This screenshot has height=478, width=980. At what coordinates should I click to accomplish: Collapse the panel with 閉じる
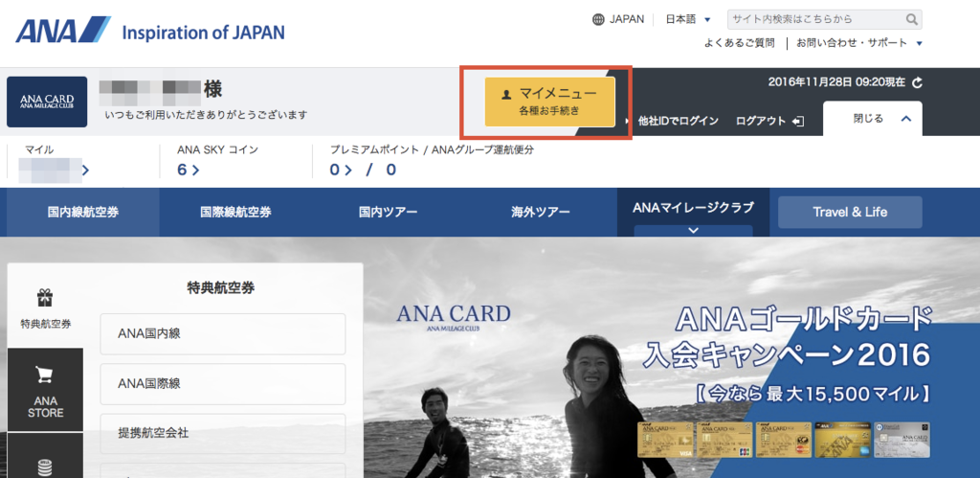(873, 118)
